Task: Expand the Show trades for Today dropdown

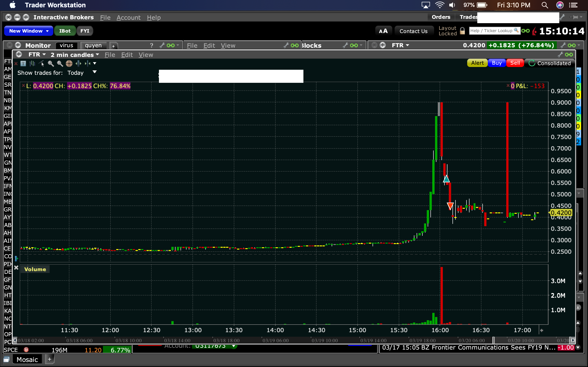Action: [x=95, y=72]
